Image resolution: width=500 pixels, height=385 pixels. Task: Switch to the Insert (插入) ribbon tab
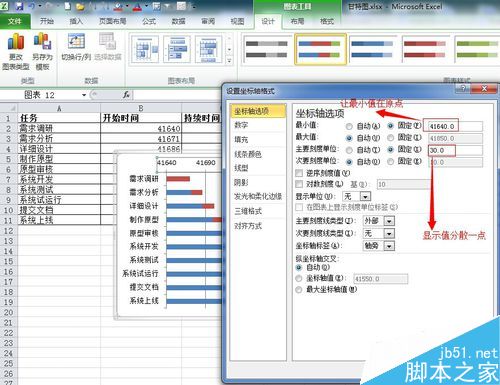click(76, 21)
